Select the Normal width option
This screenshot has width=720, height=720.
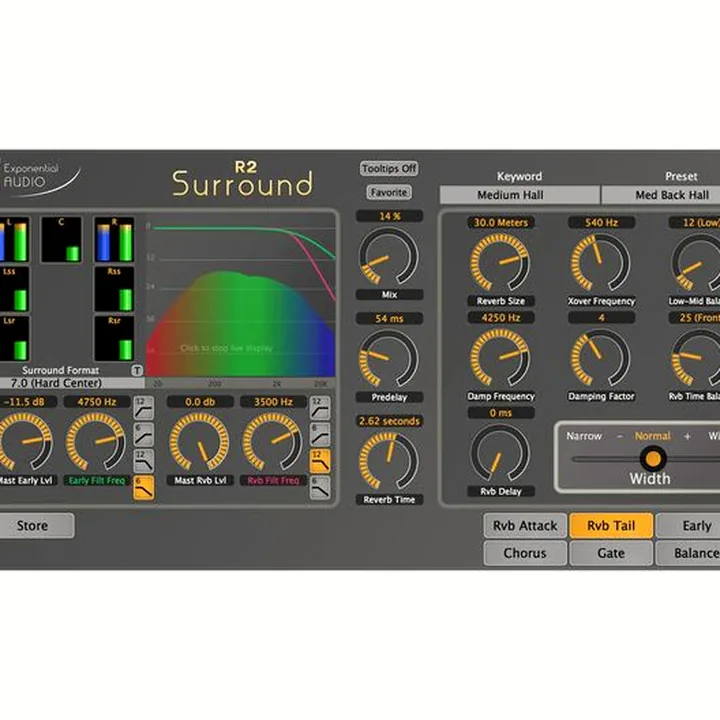tap(652, 436)
